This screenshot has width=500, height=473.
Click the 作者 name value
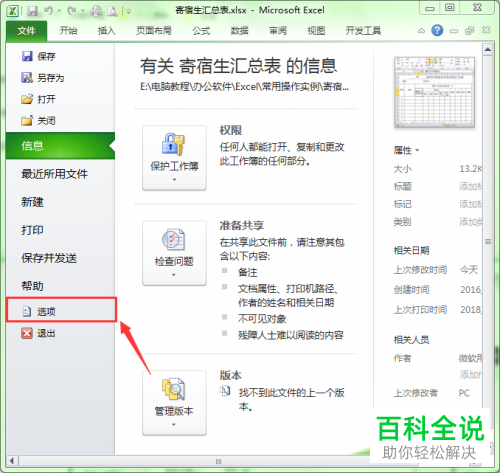click(x=470, y=358)
